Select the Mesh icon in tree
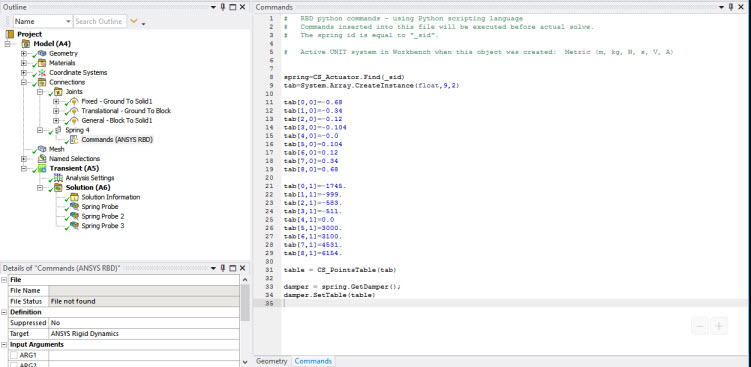The width and height of the screenshot is (751, 367). (42, 149)
